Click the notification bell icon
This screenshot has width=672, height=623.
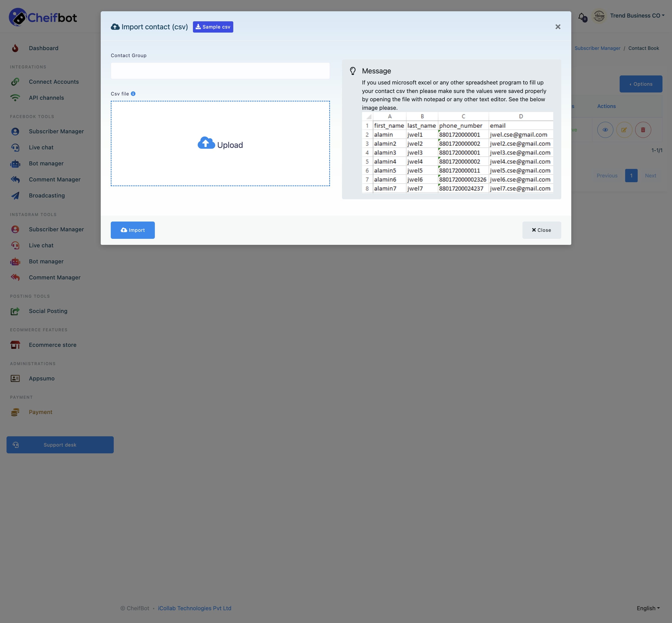point(581,16)
